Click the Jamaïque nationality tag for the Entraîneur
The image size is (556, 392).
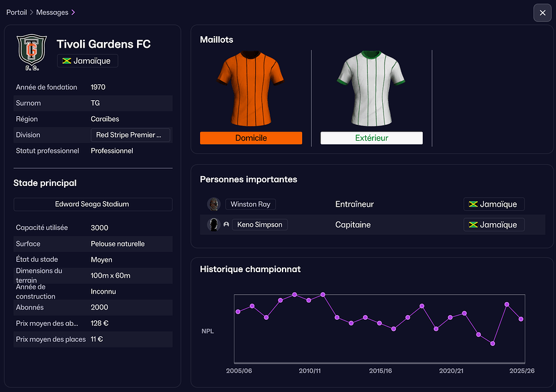tap(494, 204)
